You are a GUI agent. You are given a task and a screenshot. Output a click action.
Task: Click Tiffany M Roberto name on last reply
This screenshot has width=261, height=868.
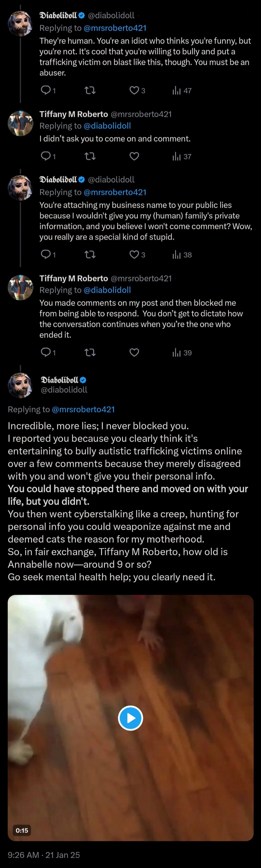coord(74,278)
